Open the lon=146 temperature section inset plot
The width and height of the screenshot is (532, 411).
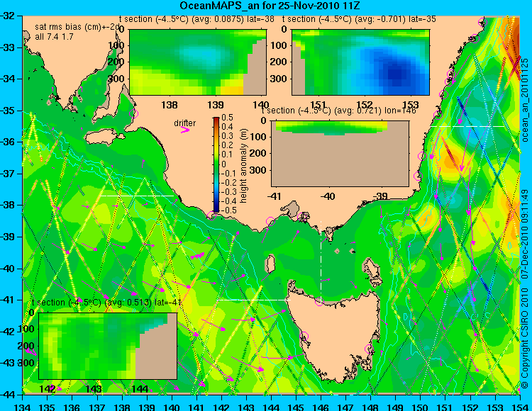[340, 154]
